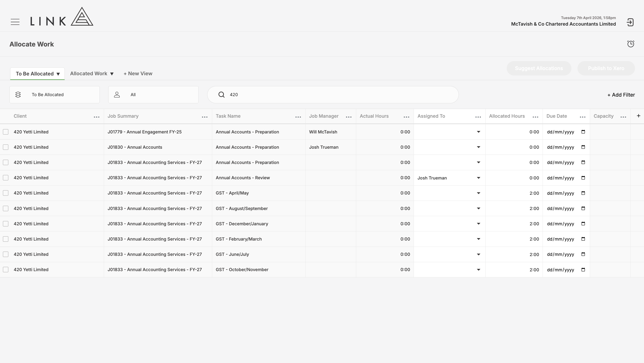Sort by the Due Date column header
Image resolution: width=644 pixels, height=363 pixels.
tap(557, 116)
